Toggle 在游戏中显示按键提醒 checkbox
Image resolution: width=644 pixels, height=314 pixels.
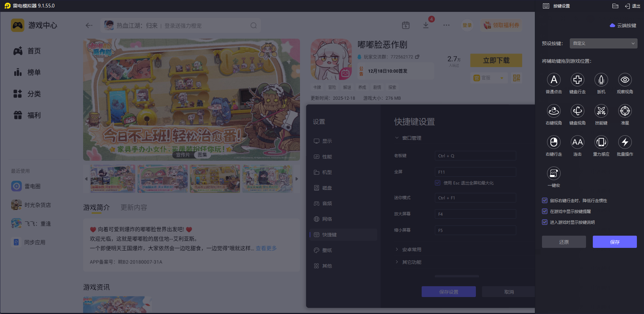pyautogui.click(x=545, y=211)
